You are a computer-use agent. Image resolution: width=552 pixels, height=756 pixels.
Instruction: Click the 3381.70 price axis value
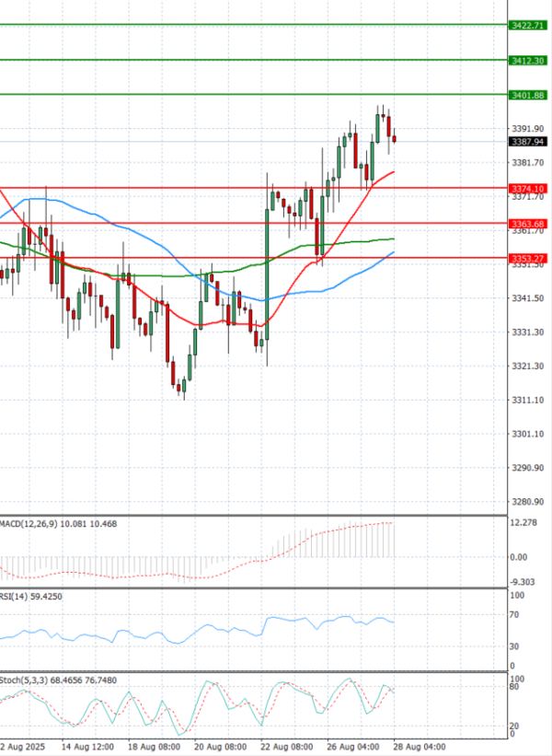(528, 162)
